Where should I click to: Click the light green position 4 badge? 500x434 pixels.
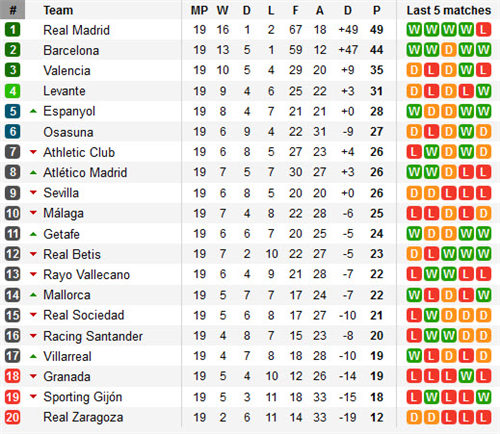pyautogui.click(x=13, y=91)
